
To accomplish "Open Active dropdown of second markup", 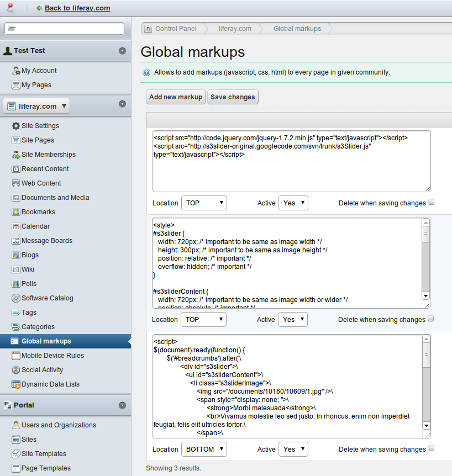I will click(292, 320).
